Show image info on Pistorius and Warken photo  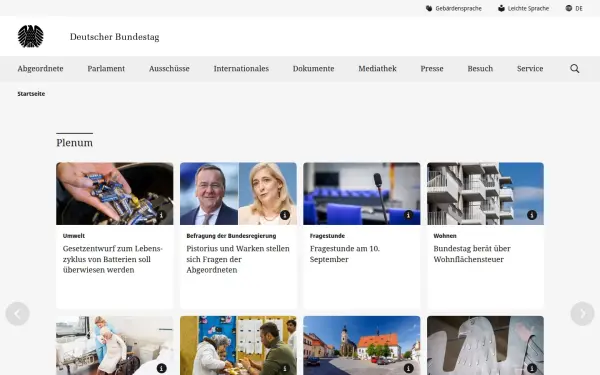coord(285,215)
